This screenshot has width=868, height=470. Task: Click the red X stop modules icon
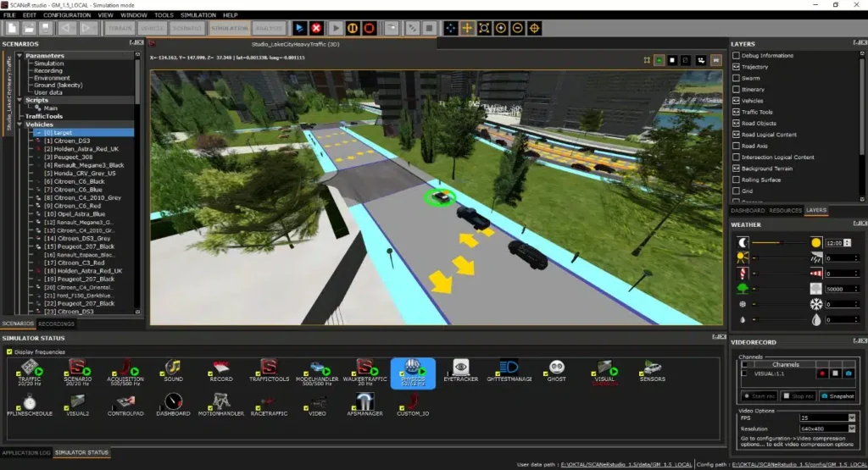316,28
